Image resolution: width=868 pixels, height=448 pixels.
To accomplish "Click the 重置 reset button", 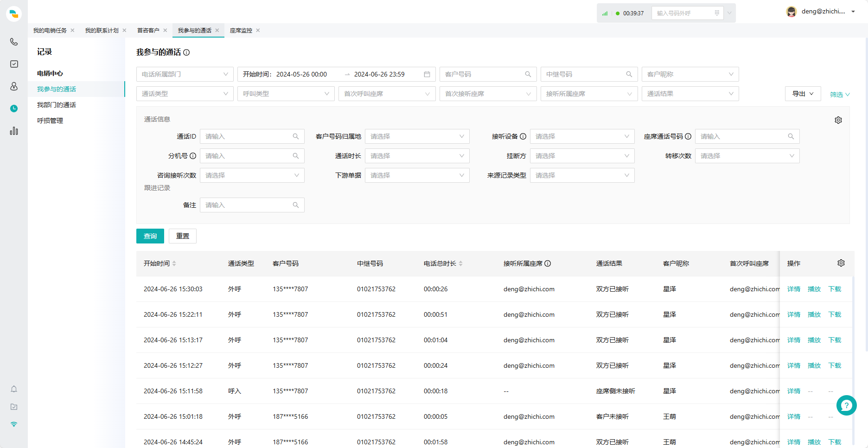I will 183,236.
